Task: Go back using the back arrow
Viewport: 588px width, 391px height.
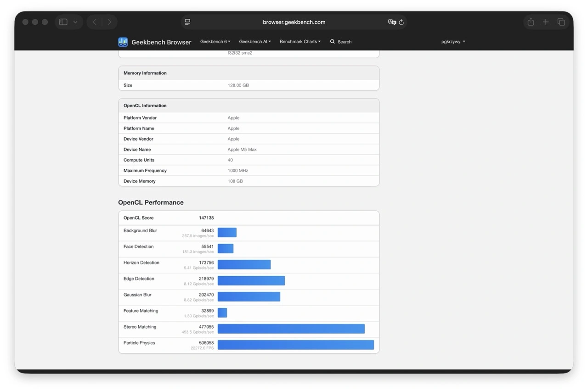Action: point(95,22)
